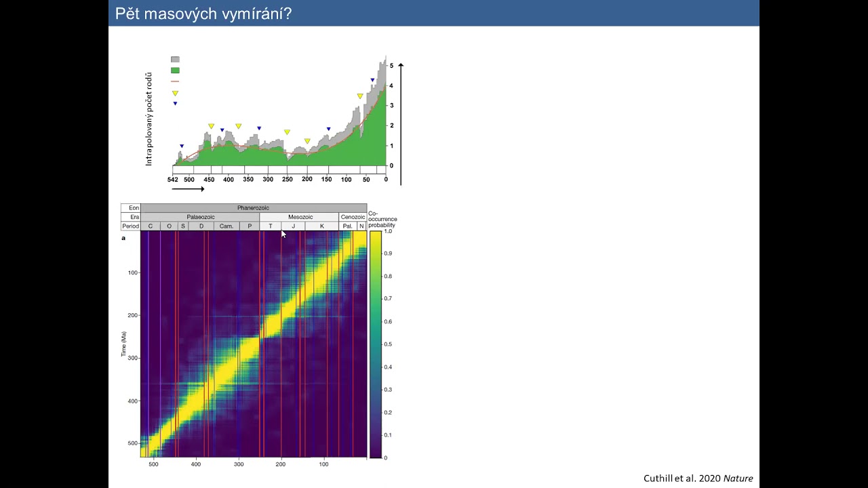This screenshot has height=488, width=868.
Task: Click the viridis colorbar beside the heatmap
Action: point(375,344)
